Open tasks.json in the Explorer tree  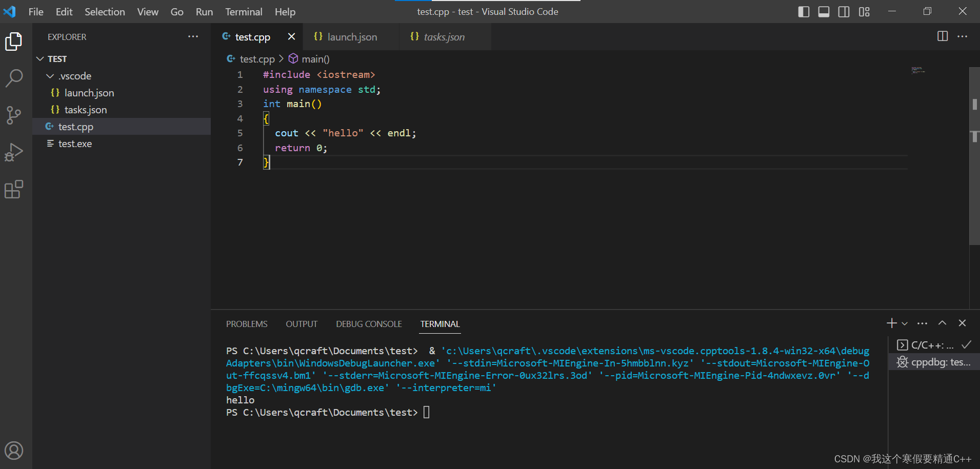coord(121,110)
